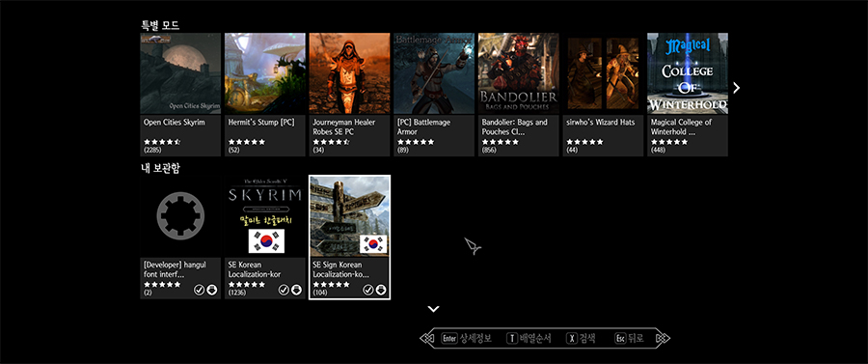Open Bandolier: Bags and Pouches mod

pos(519,95)
